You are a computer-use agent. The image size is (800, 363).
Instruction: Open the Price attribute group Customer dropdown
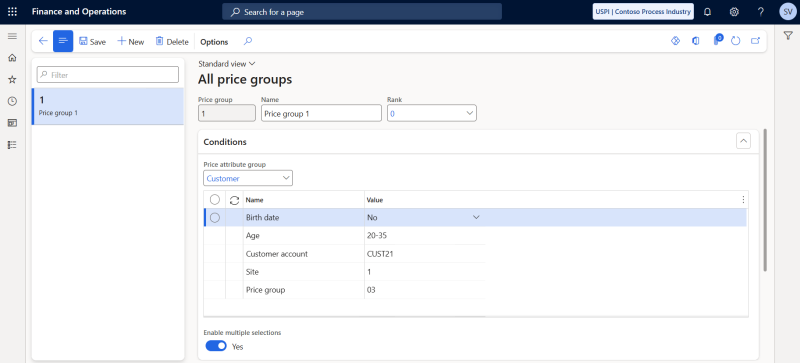tap(248, 178)
